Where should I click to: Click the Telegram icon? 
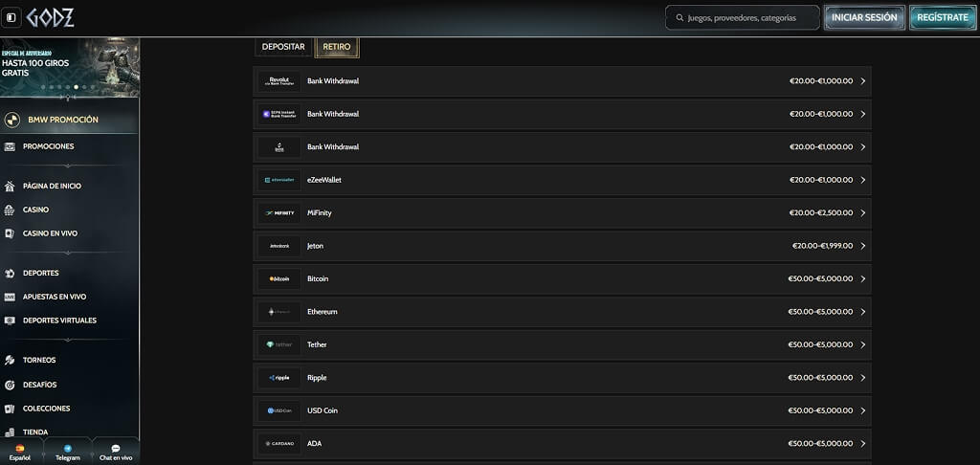(68, 448)
